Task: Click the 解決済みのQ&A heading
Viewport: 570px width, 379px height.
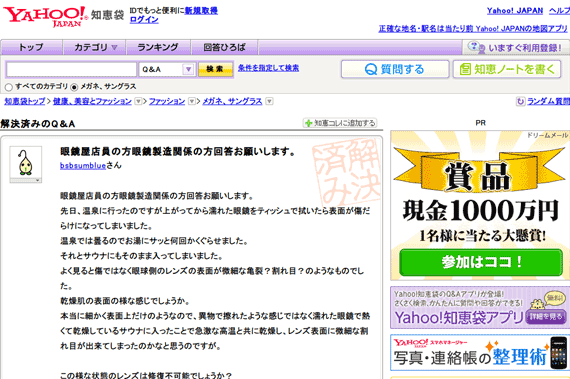Action: (x=38, y=124)
